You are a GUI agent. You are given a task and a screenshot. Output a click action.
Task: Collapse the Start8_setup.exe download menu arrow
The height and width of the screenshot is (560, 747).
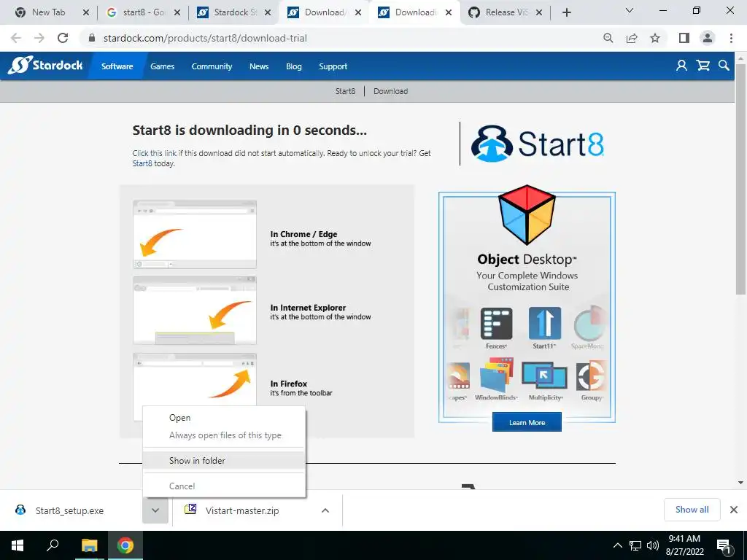pyautogui.click(x=155, y=510)
